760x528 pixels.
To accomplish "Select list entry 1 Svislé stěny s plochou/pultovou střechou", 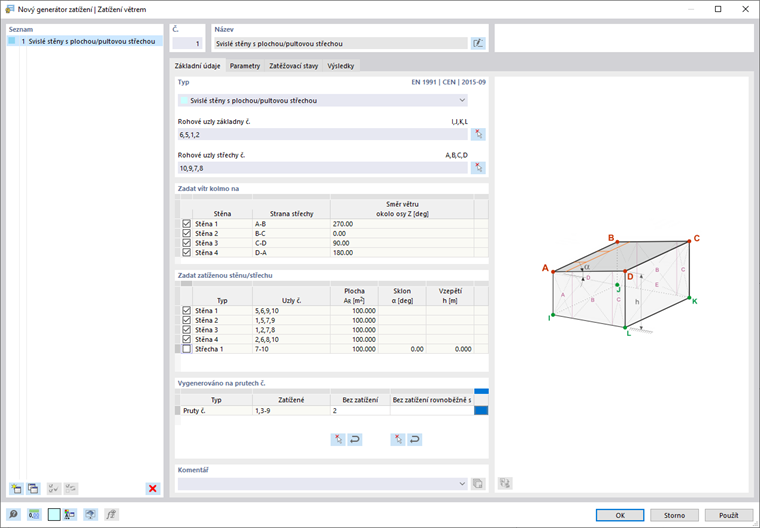I will pos(85,41).
